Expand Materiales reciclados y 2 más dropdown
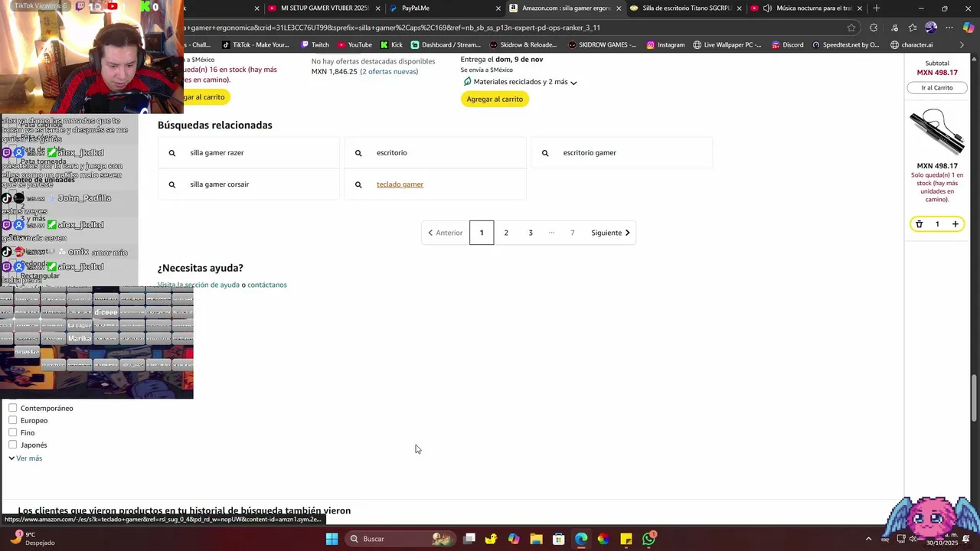The width and height of the screenshot is (980, 551). pyautogui.click(x=521, y=82)
